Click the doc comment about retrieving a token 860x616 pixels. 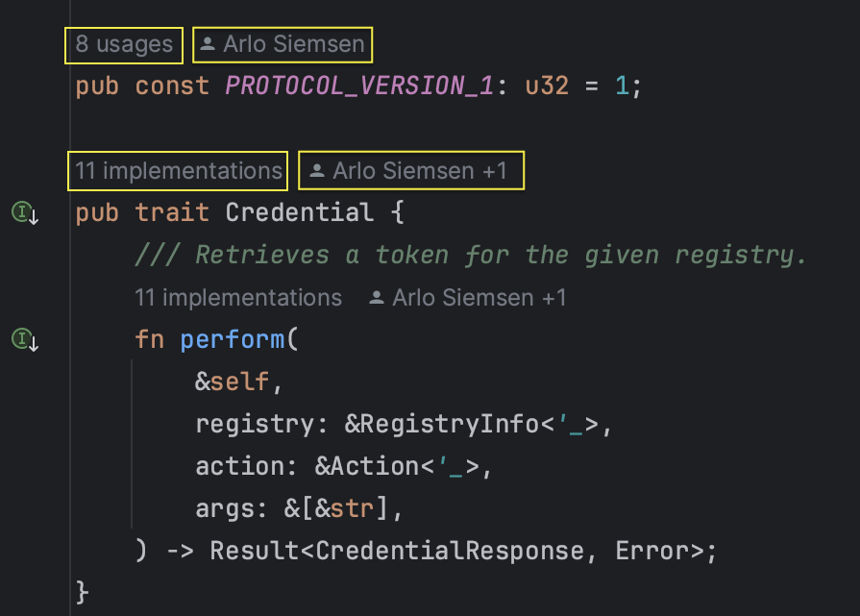point(471,254)
